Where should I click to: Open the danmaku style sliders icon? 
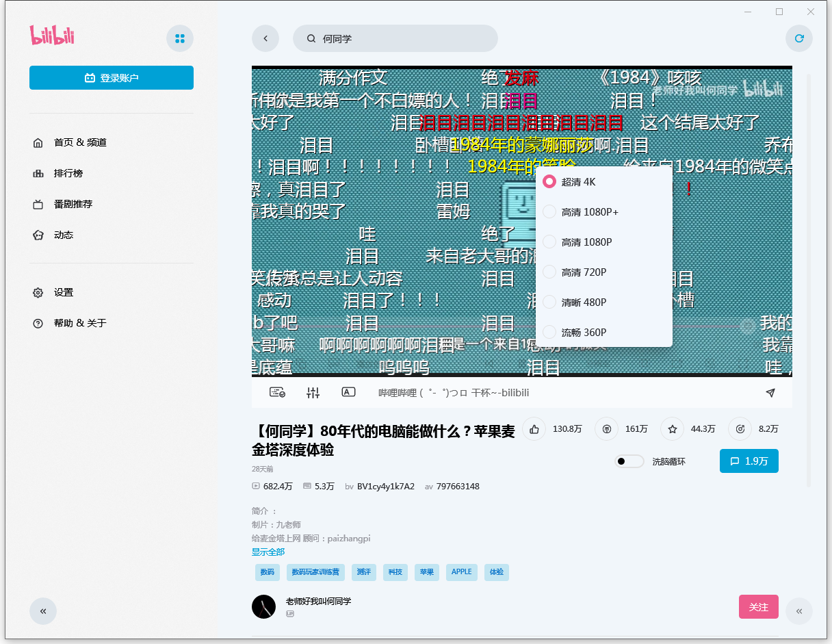tap(313, 392)
